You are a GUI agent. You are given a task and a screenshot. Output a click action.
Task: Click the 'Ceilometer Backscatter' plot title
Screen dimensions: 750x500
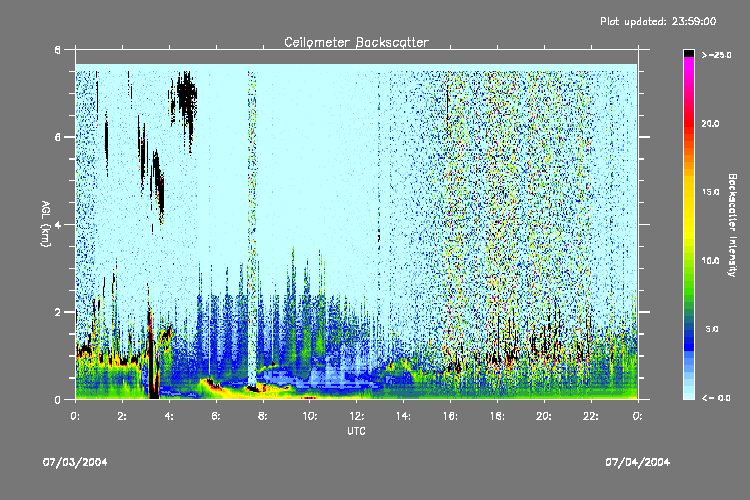356,42
